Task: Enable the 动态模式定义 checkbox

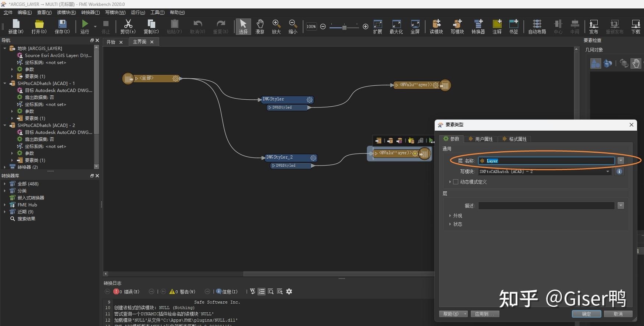Action: [456, 182]
